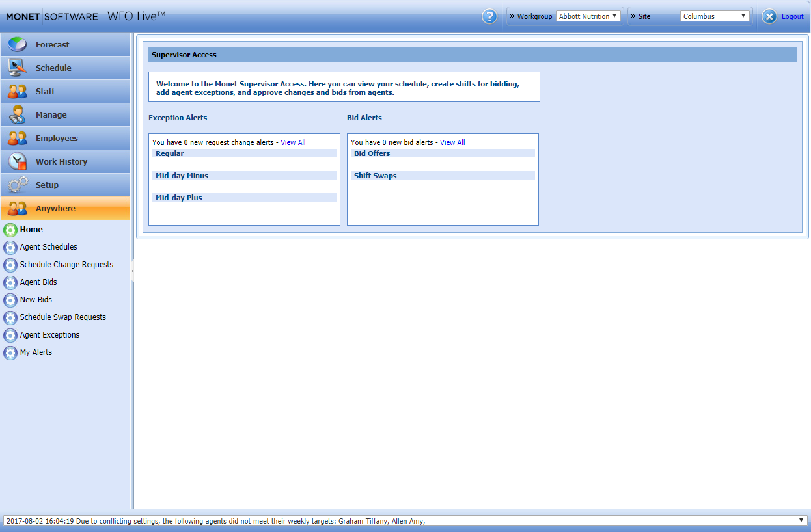Open the Site dropdown showing Columbus
This screenshot has width=811, height=532.
[715, 16]
